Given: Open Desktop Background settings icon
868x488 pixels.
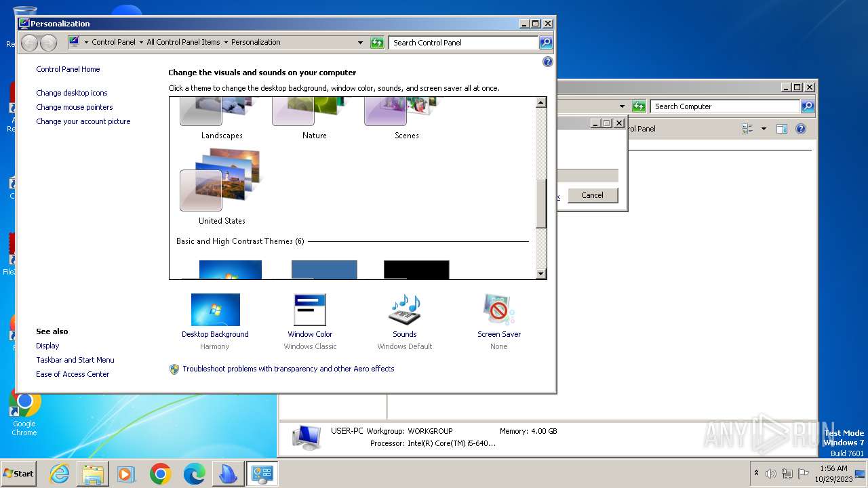Looking at the screenshot, I should coord(216,310).
